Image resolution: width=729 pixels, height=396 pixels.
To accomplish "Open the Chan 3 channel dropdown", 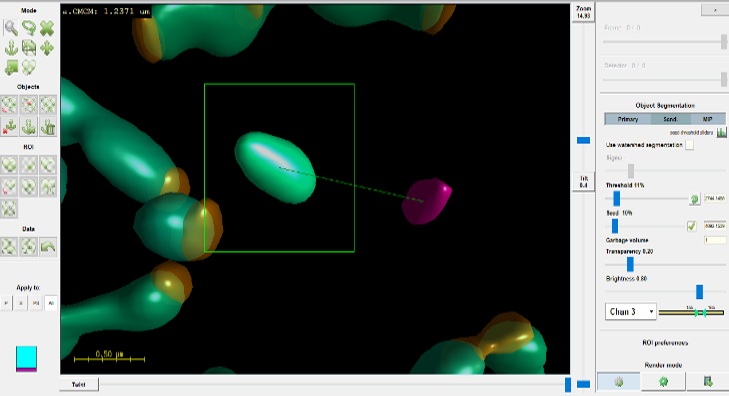I will [x=630, y=311].
